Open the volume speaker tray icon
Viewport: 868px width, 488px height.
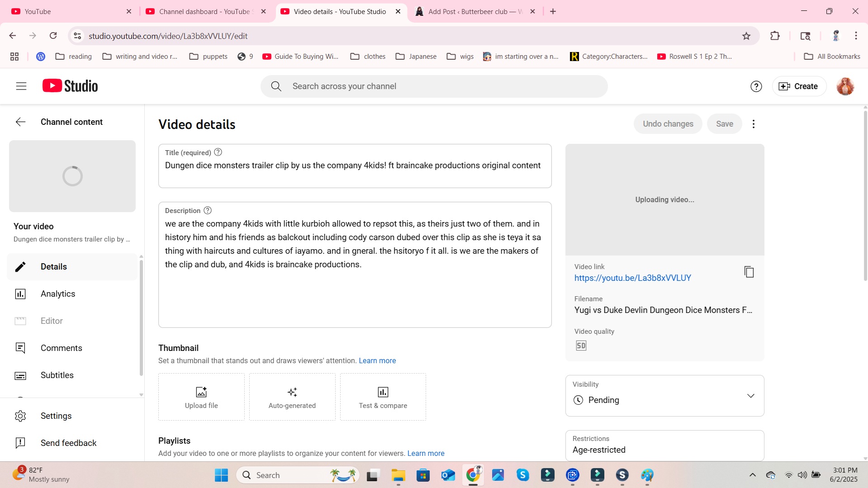(x=802, y=475)
